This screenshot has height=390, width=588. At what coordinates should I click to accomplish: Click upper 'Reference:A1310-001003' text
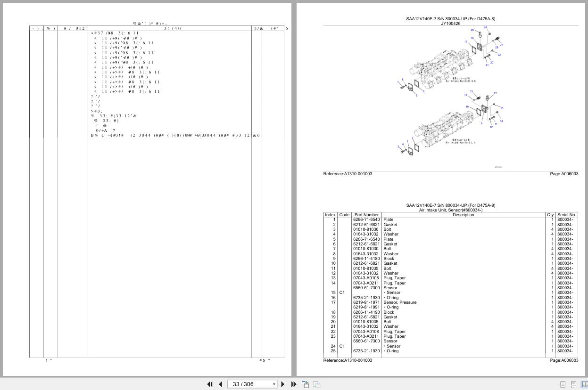(348, 174)
